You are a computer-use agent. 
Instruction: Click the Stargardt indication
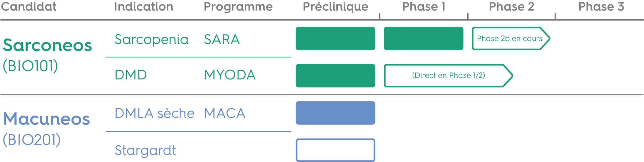145,151
